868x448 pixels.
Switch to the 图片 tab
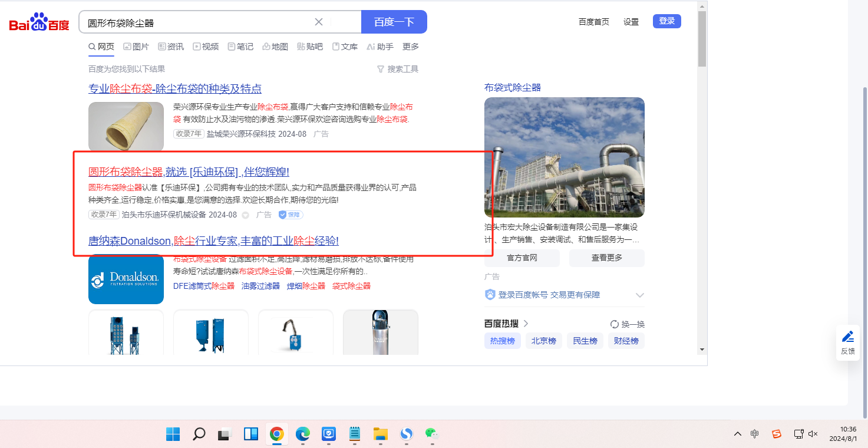tap(136, 47)
